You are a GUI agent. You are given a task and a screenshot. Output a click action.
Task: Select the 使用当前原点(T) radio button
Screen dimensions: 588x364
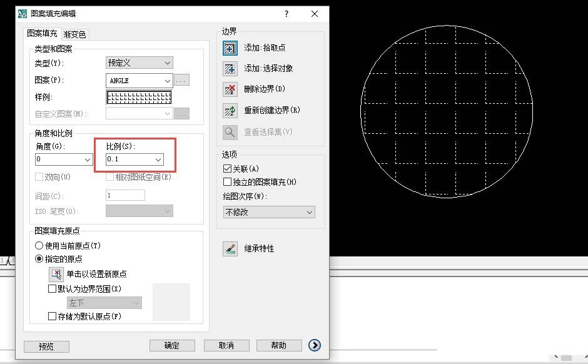39,245
